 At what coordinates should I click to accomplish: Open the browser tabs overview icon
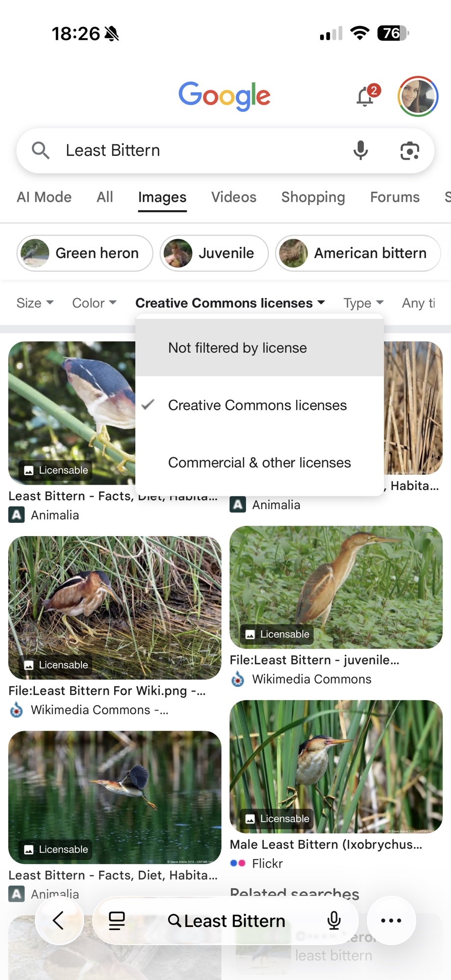tap(117, 921)
